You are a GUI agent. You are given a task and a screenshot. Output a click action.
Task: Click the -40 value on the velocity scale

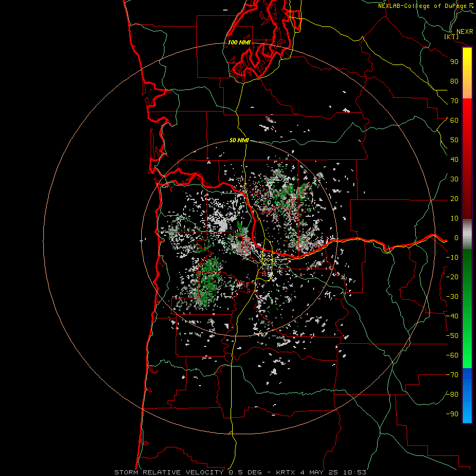[452, 316]
